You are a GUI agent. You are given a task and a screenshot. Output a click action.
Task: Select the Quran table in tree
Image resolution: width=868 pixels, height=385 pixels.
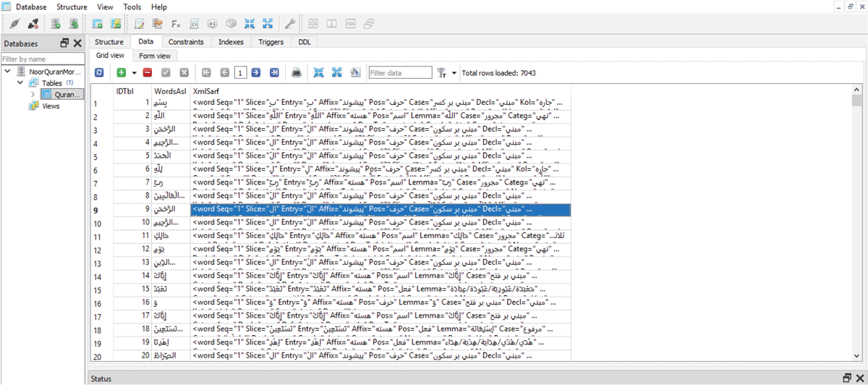(62, 95)
